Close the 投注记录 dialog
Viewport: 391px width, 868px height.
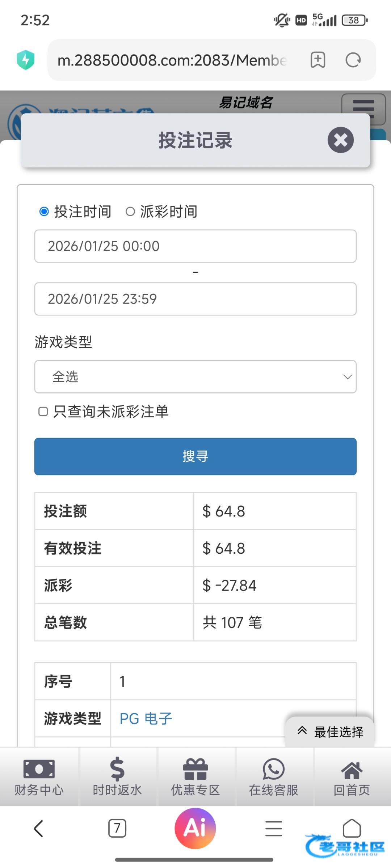click(x=340, y=140)
